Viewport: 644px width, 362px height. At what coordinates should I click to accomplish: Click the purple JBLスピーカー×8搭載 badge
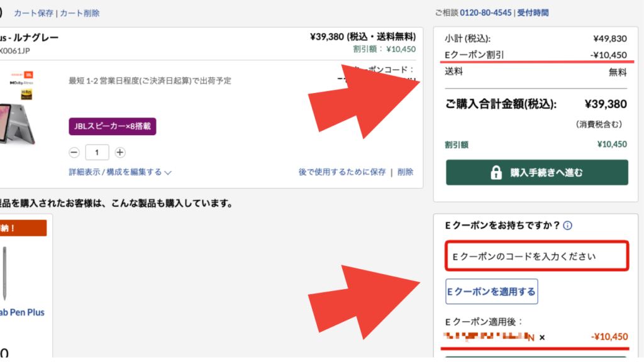click(x=113, y=126)
